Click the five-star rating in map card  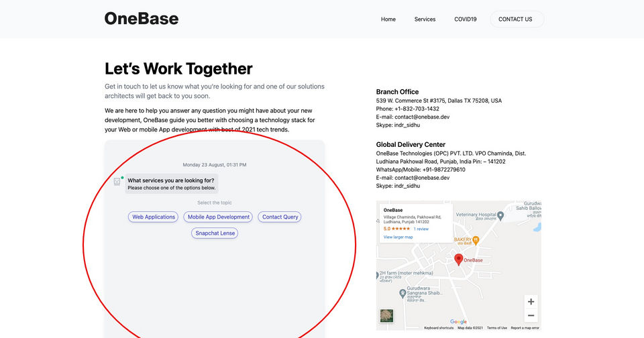pos(400,229)
